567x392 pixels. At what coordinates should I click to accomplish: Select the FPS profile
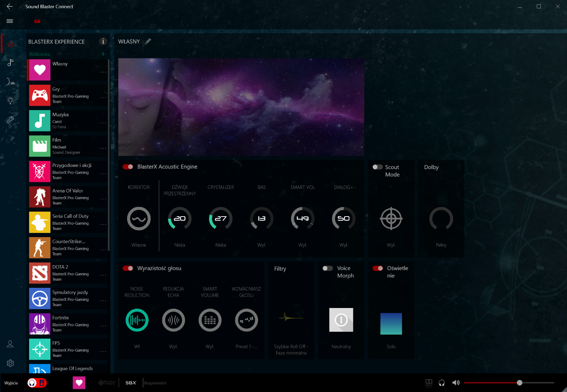(67, 349)
